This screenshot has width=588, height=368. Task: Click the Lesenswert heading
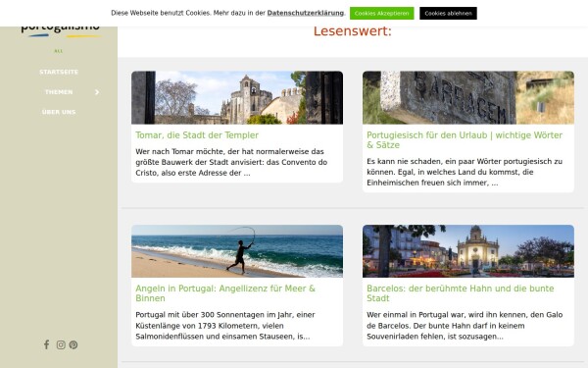[x=353, y=31]
